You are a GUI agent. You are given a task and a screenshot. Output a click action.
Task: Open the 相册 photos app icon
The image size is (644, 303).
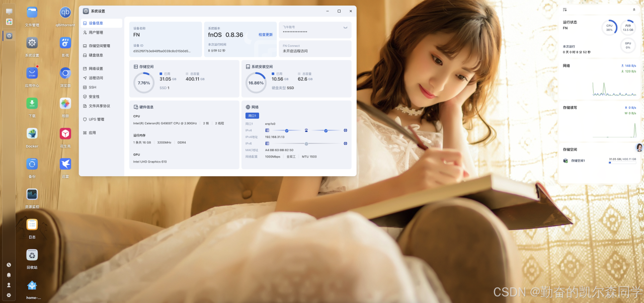[x=65, y=103]
